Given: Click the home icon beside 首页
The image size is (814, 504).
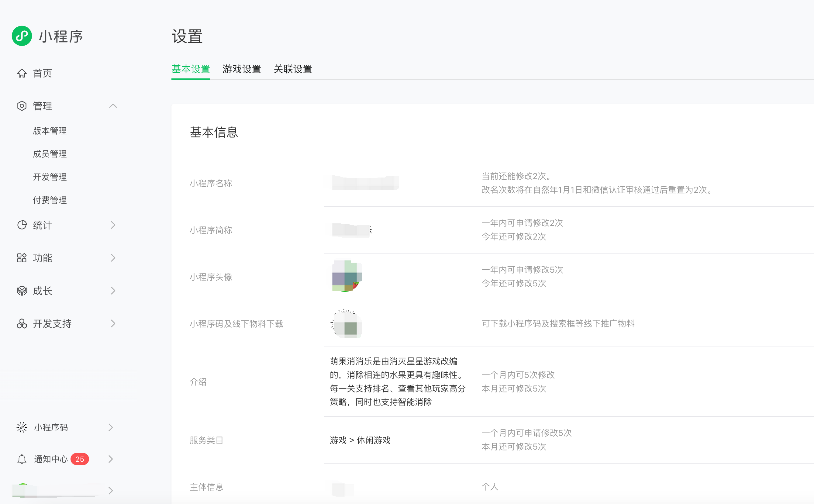Looking at the screenshot, I should coord(22,73).
